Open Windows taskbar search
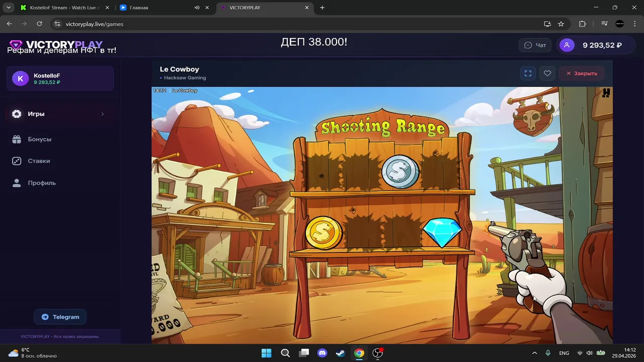The image size is (644, 362). tap(285, 353)
